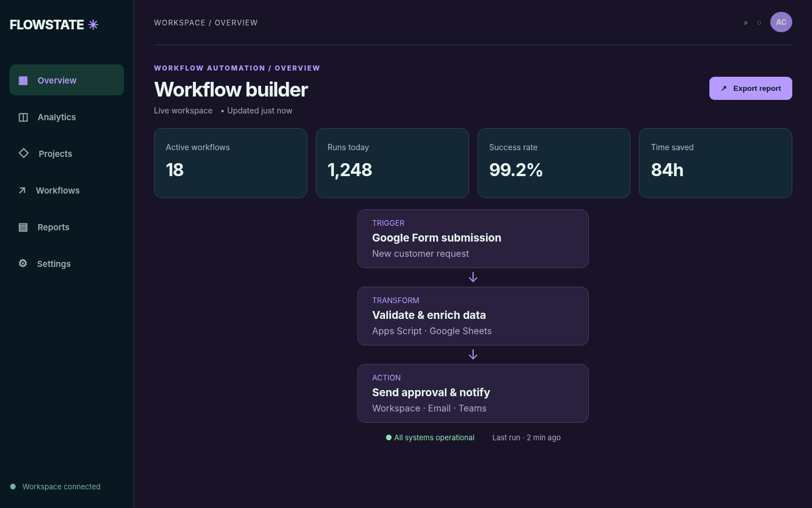Open Workflows from the sidebar
Screen dimensions: 812x508
(x=67, y=190)
